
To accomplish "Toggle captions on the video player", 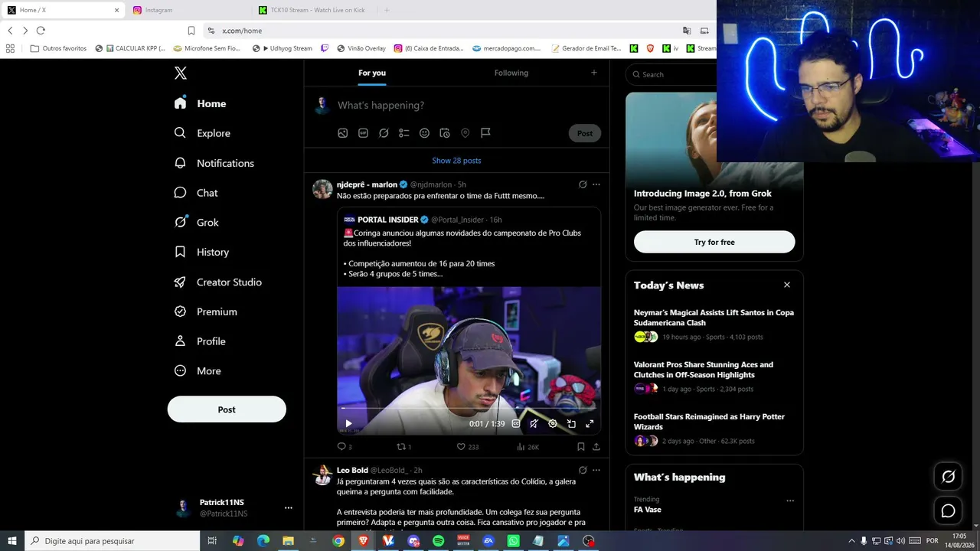I will pos(516,423).
